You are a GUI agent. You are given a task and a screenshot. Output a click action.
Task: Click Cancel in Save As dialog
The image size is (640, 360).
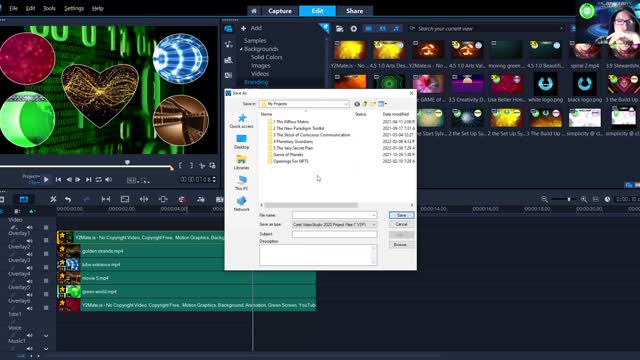click(401, 224)
